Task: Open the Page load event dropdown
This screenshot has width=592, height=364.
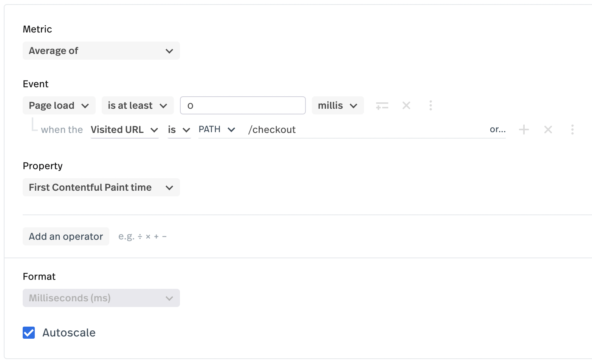Action: coord(59,105)
